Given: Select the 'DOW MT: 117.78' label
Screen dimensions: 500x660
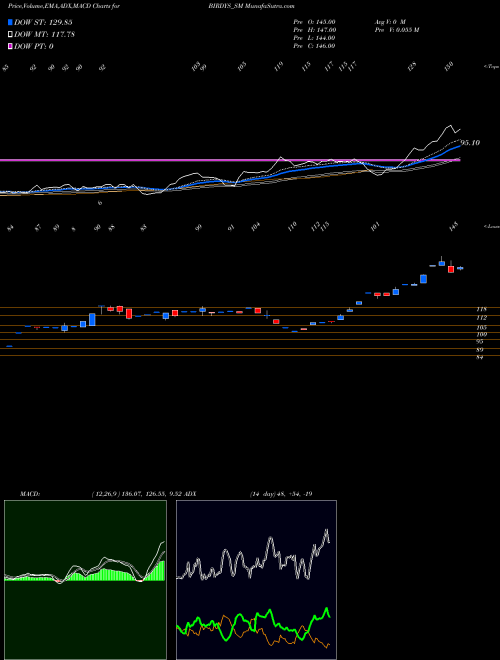Looking at the screenshot, I should 44,35.
